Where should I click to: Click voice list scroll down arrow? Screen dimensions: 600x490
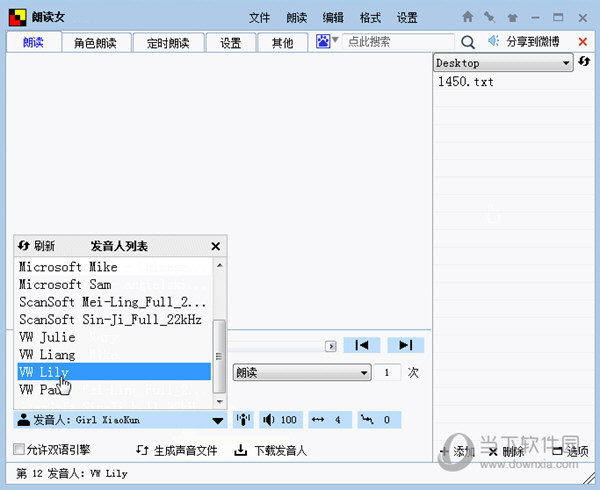pyautogui.click(x=220, y=402)
